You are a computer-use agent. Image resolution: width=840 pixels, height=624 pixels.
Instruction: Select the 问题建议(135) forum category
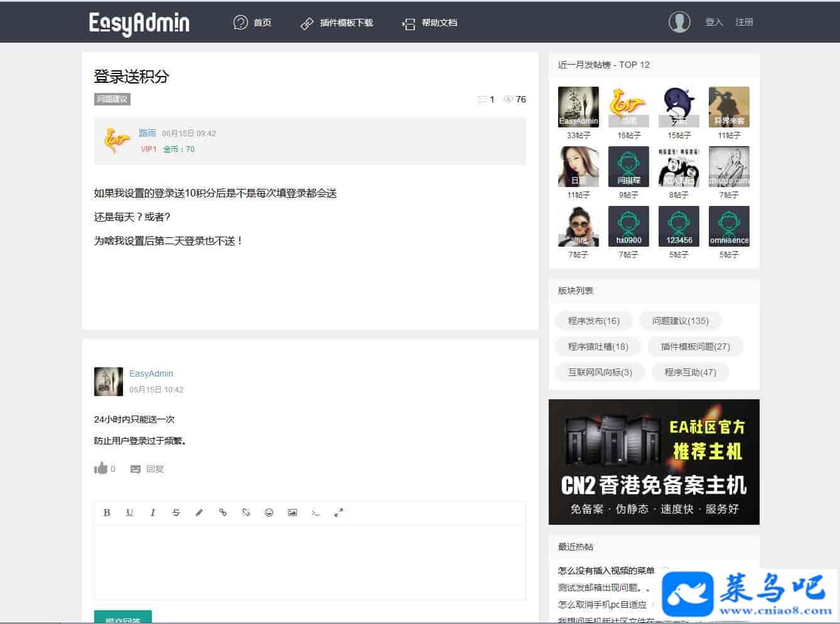(680, 321)
